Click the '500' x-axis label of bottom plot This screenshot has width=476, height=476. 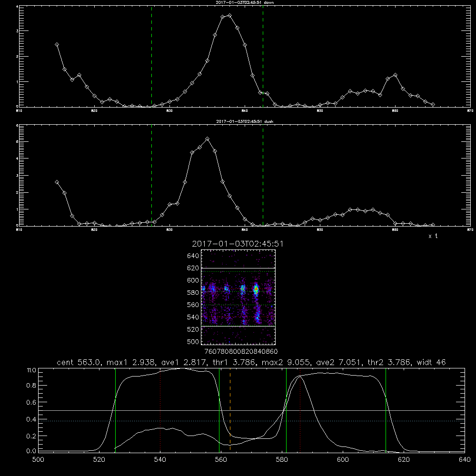(38, 460)
